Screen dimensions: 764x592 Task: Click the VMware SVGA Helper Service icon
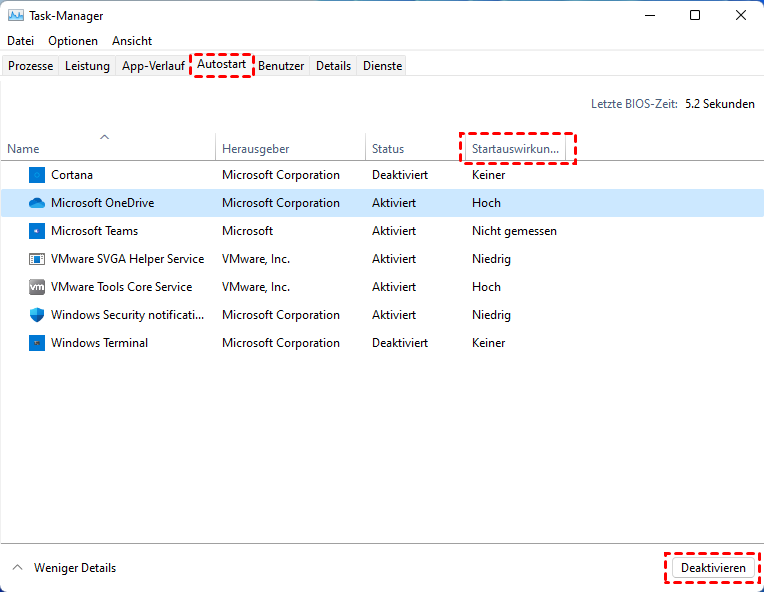(x=37, y=259)
